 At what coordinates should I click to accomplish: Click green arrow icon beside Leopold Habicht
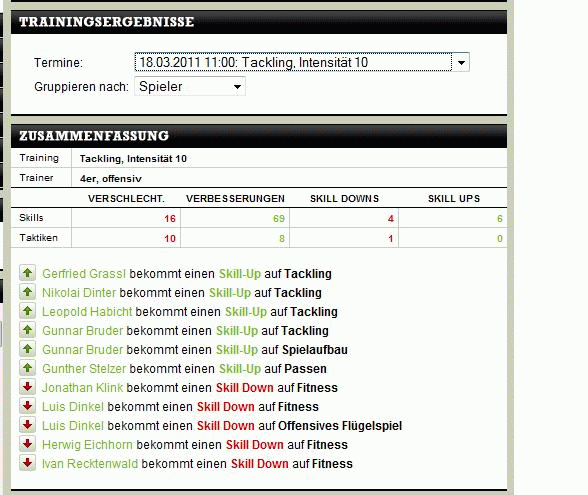click(x=27, y=311)
